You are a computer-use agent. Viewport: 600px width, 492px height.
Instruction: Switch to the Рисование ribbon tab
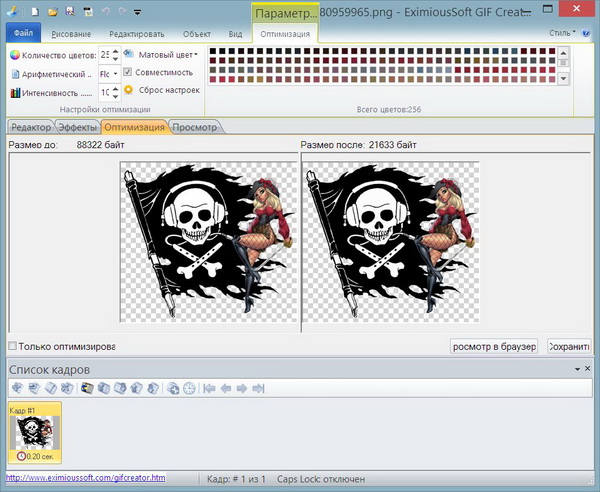coord(71,34)
